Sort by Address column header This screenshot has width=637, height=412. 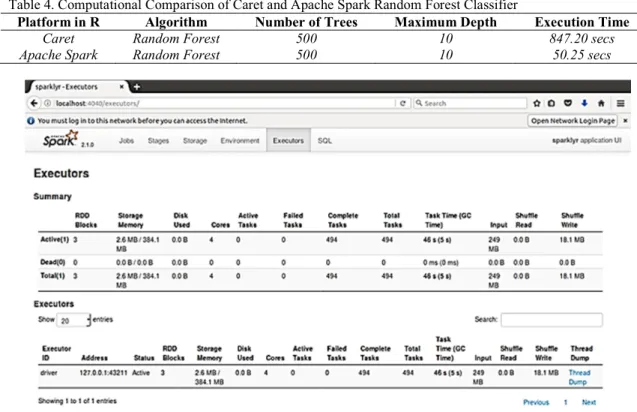click(x=94, y=358)
